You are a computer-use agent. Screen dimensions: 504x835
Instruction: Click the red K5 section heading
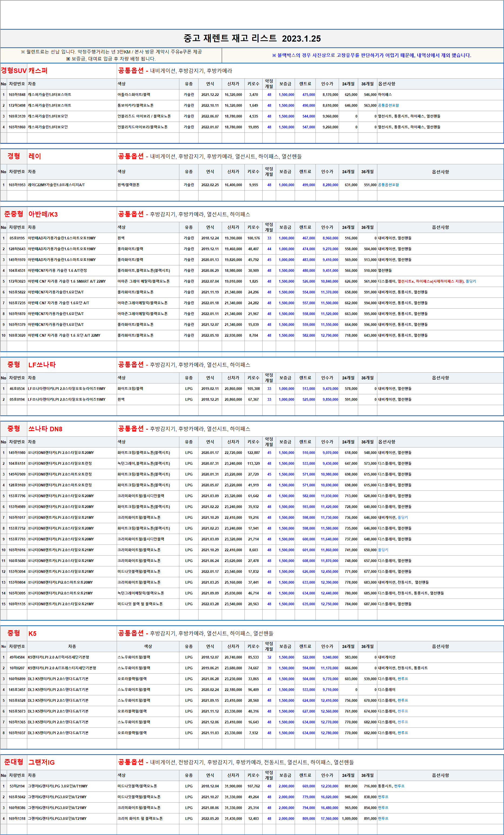pyautogui.click(x=32, y=633)
